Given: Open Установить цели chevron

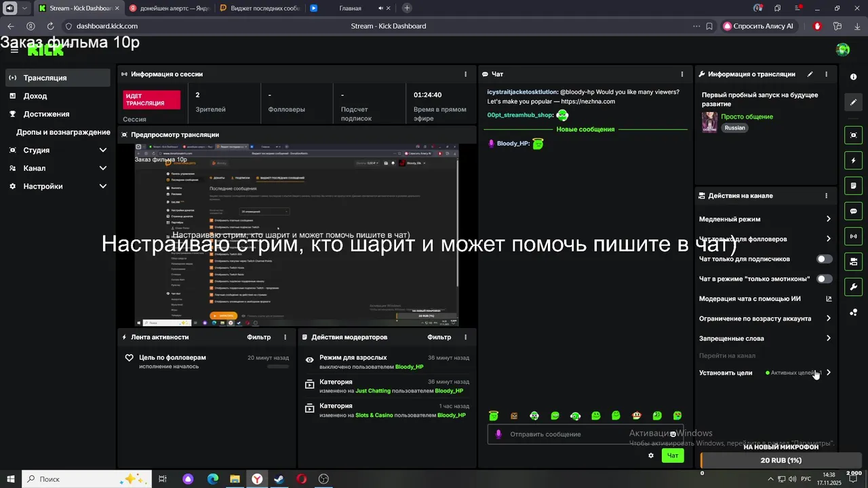Looking at the screenshot, I should tap(829, 373).
